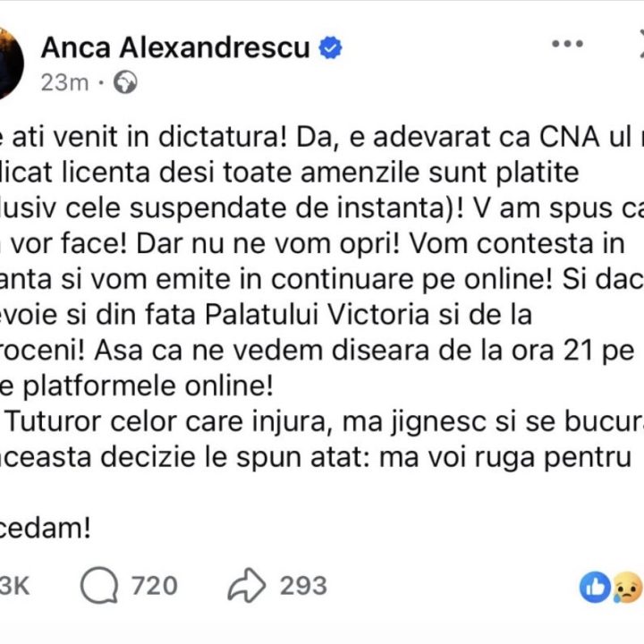View the 293 shares count
Viewport: 644px width, 644px height.
tap(303, 586)
